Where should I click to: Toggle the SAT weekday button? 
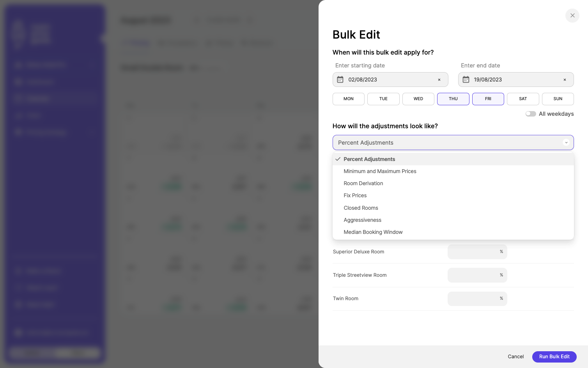523,99
